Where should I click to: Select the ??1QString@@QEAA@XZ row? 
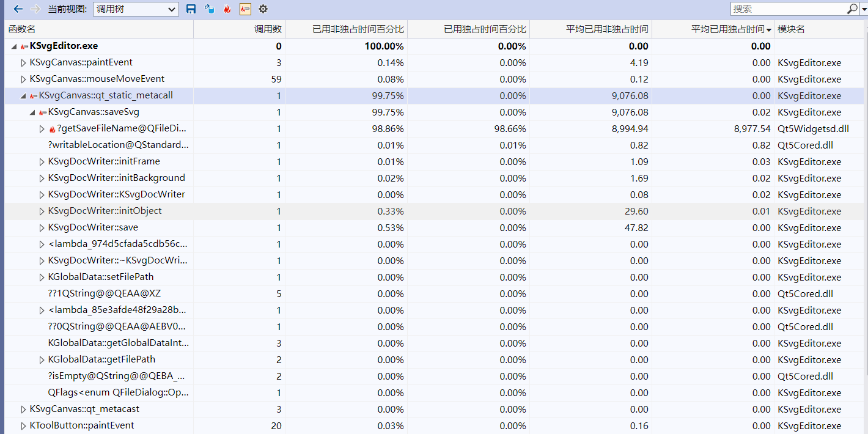click(x=434, y=294)
